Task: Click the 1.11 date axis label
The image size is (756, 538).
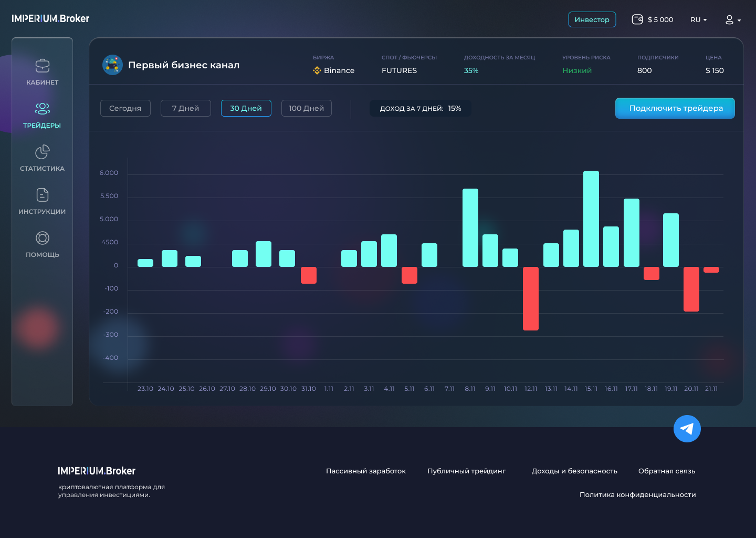Action: pyautogui.click(x=329, y=389)
